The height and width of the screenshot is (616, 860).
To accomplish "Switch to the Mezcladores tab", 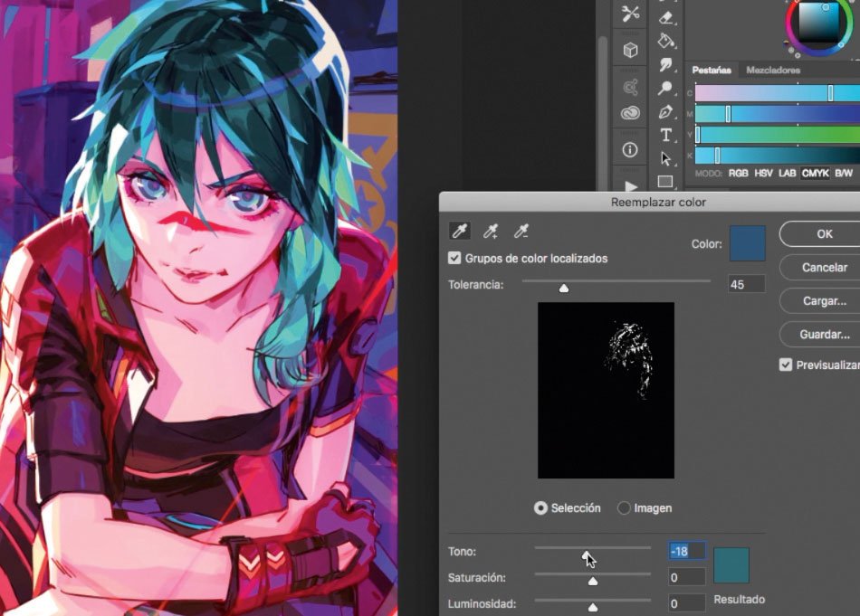I will tap(773, 71).
